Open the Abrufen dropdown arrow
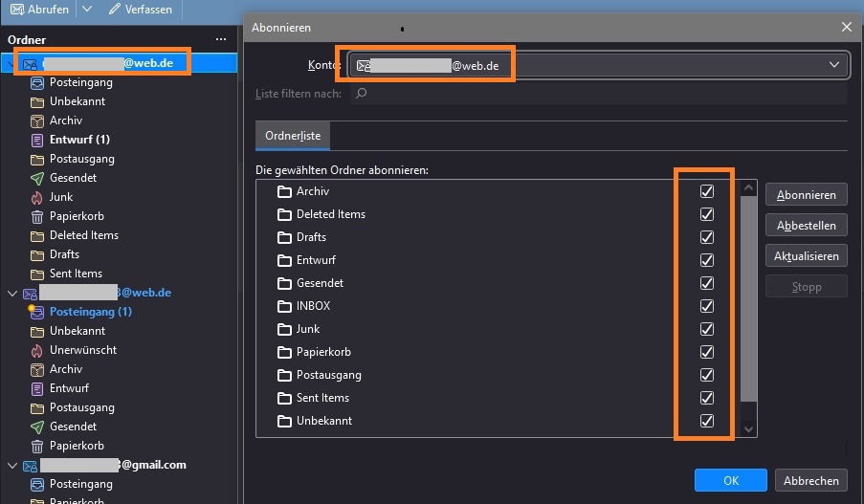Screen dimensions: 864x504 [87, 10]
